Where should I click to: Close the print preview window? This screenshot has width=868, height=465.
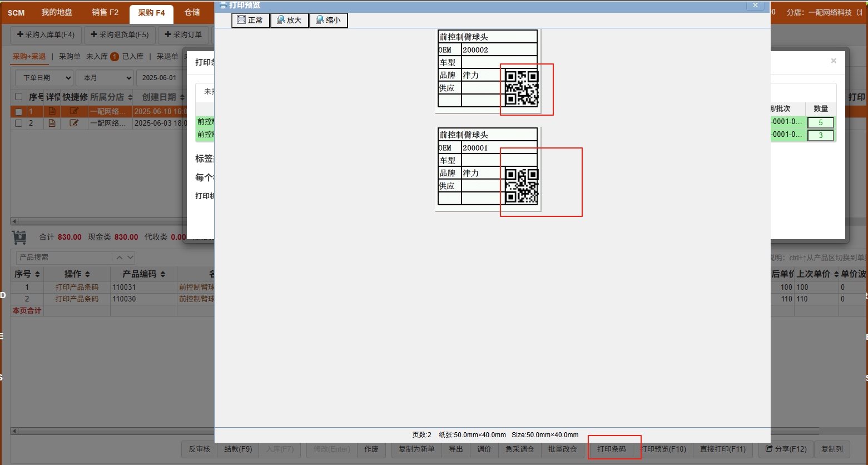pyautogui.click(x=755, y=5)
